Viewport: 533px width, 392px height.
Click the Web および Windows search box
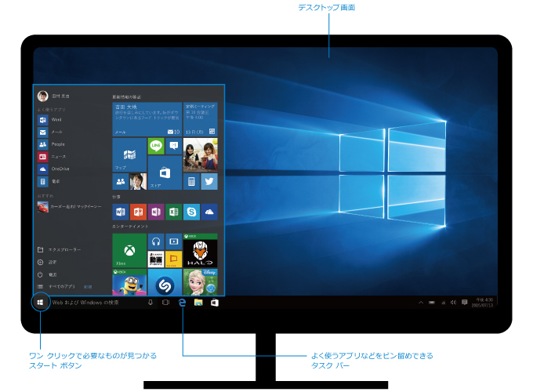coord(102,303)
